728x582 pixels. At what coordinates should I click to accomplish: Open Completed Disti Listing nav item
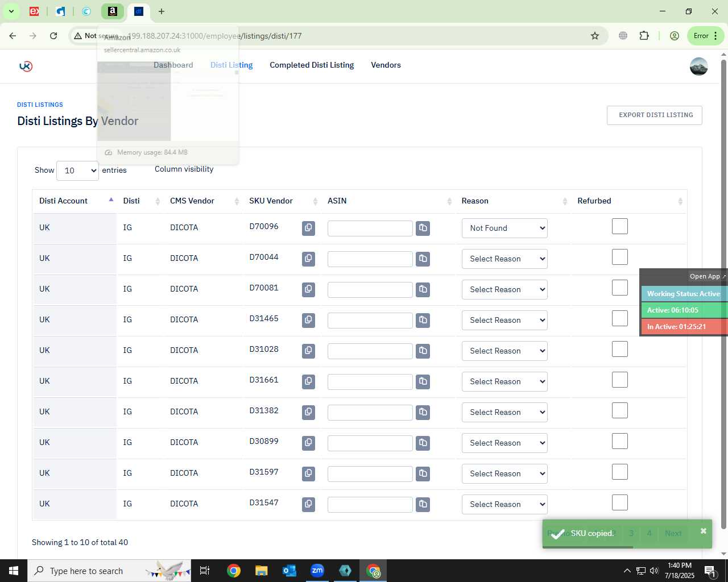click(312, 65)
